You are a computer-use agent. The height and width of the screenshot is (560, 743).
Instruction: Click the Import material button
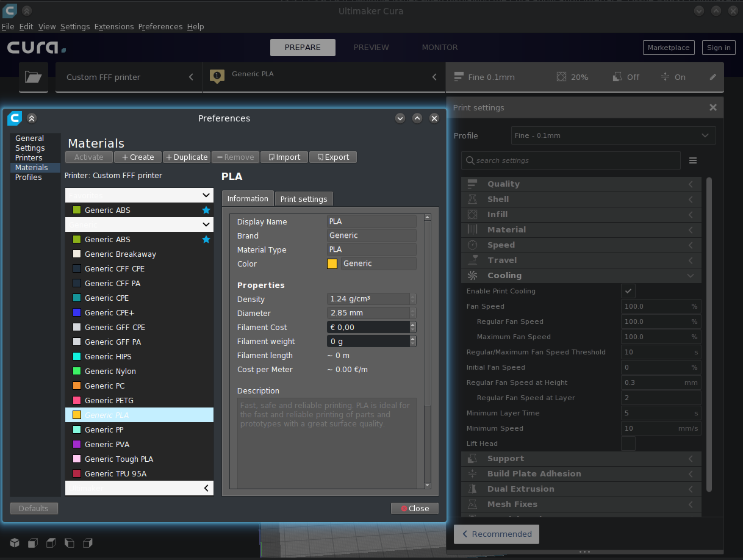tap(284, 157)
